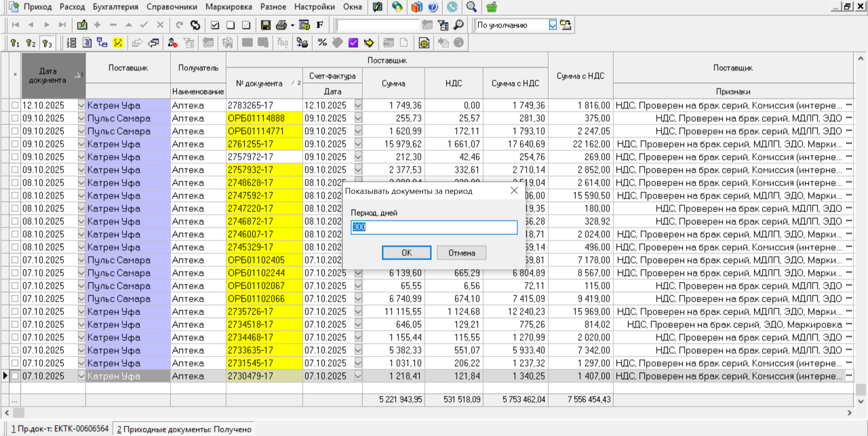This screenshot has height=436, width=868.
Task: Tick checkbox for document ОРБ01102405 row
Action: pyautogui.click(x=15, y=260)
